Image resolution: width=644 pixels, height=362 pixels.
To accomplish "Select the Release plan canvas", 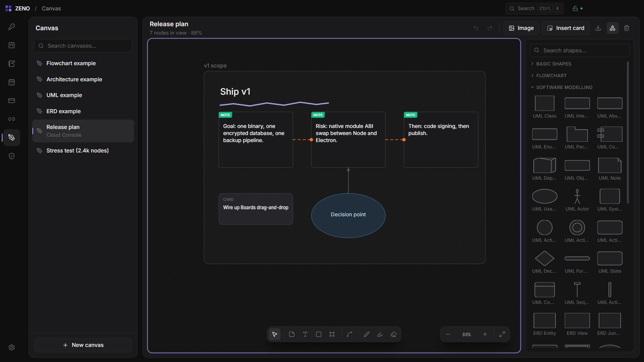I will 83,131.
